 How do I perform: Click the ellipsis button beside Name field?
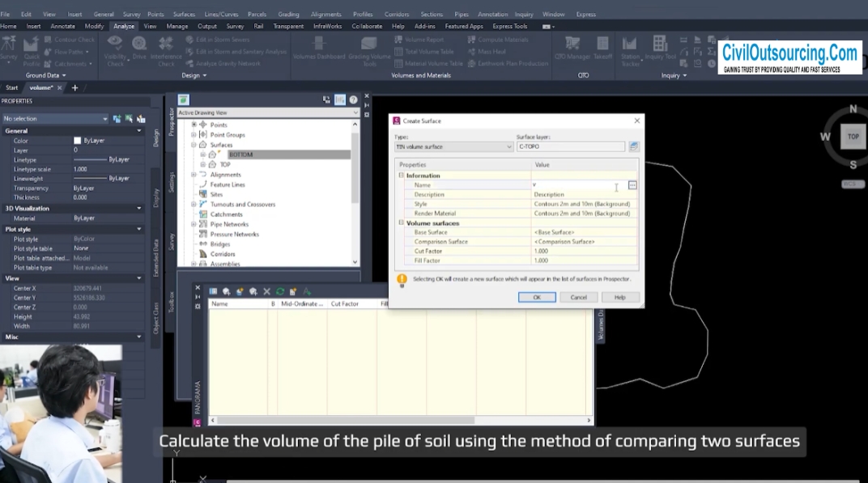(632, 185)
